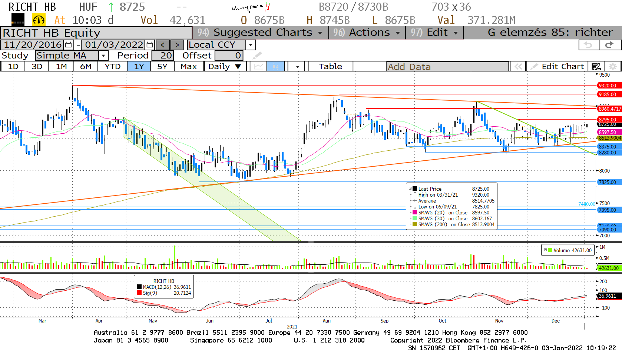Click the end date field 01/03/2022
Image resolution: width=622 pixels, height=364 pixels.
pyautogui.click(x=114, y=45)
